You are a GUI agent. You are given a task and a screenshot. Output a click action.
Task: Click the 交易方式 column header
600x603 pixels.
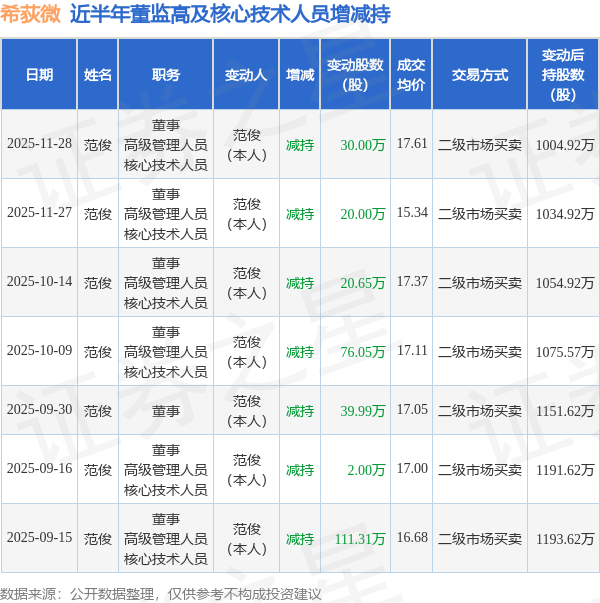pyautogui.click(x=480, y=75)
